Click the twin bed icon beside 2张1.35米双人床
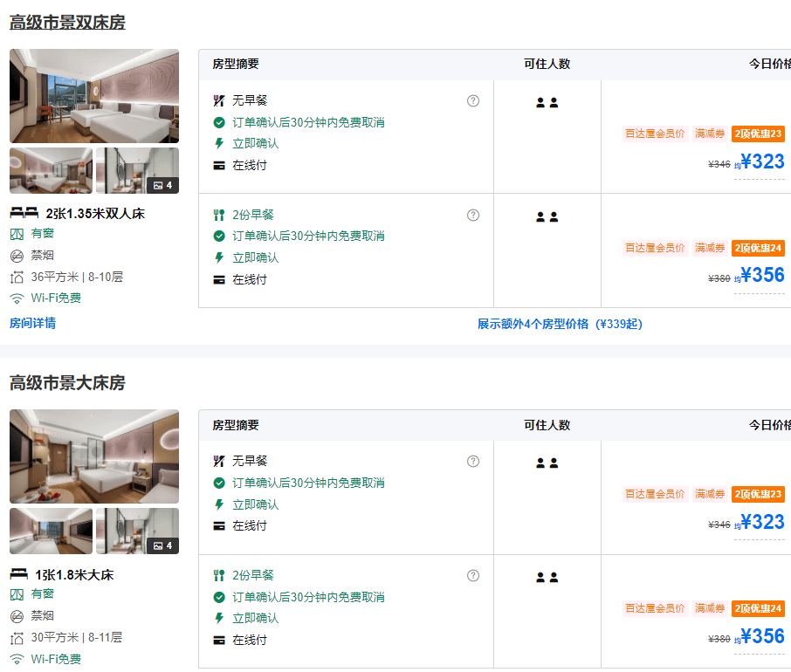Image resolution: width=791 pixels, height=672 pixels. click(24, 213)
